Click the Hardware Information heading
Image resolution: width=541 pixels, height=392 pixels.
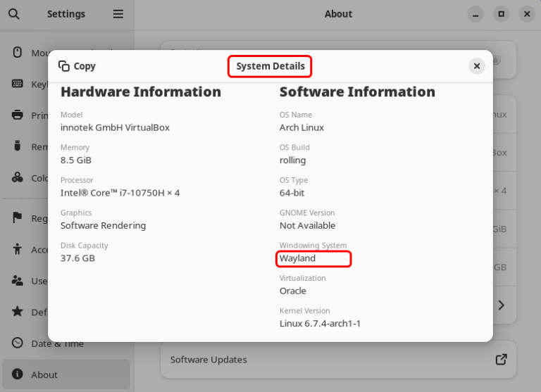tap(141, 91)
